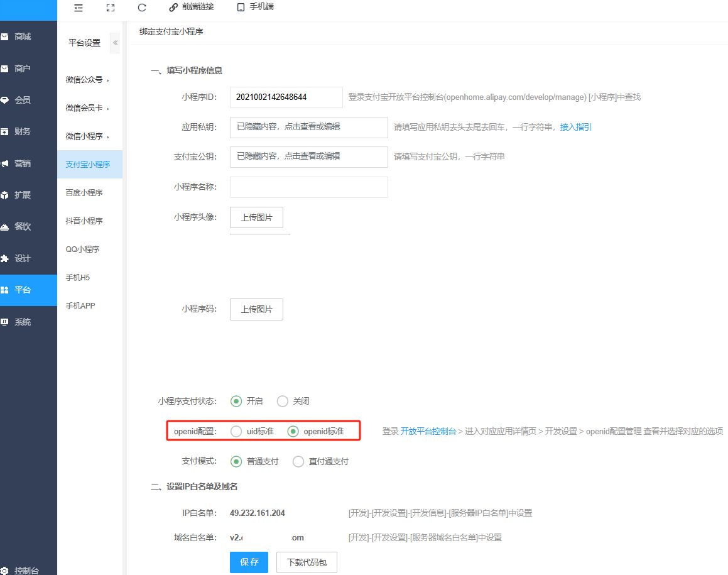Image resolution: width=728 pixels, height=575 pixels.
Task: Open the 手机H5 settings item
Action: pyautogui.click(x=79, y=278)
